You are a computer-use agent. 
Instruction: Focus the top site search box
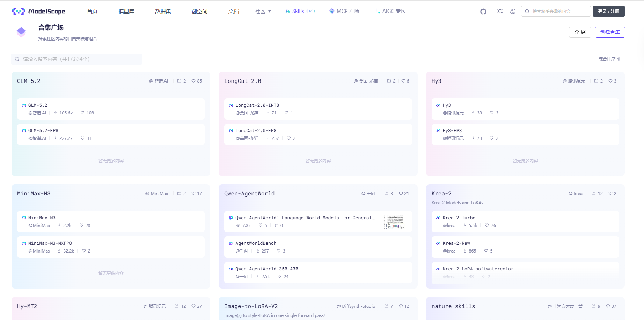pos(556,11)
